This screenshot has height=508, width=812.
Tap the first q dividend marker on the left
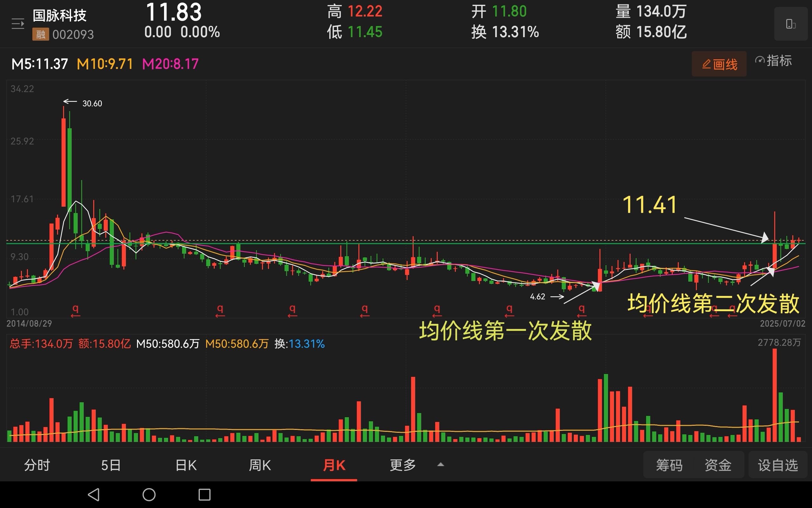(x=76, y=311)
